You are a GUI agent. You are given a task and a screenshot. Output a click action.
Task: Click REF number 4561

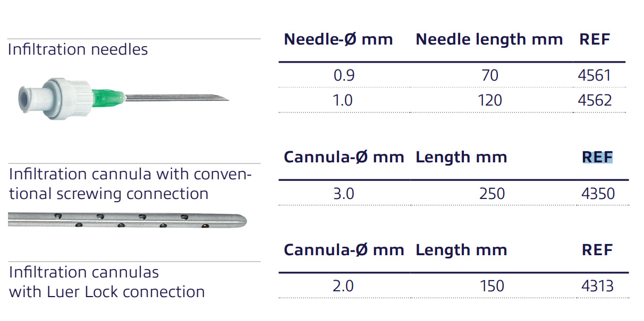tap(595, 75)
